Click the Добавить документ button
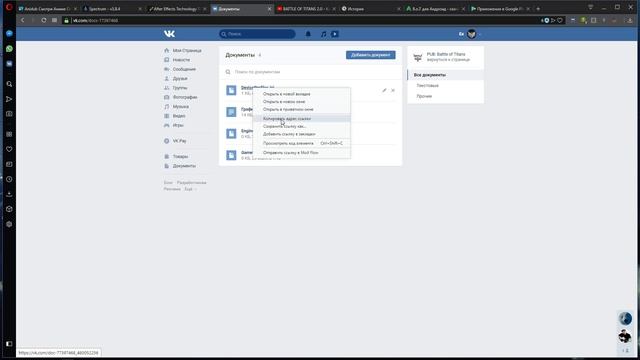This screenshot has height=360, width=640. point(371,55)
